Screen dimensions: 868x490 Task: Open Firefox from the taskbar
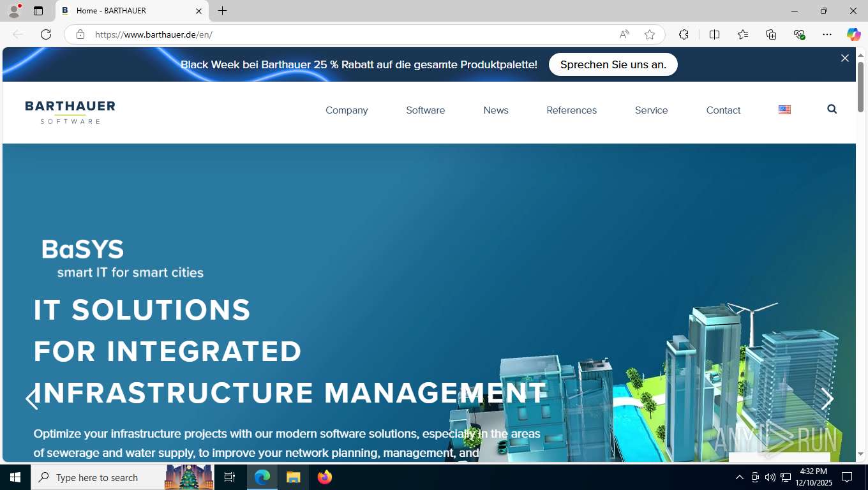click(x=324, y=477)
